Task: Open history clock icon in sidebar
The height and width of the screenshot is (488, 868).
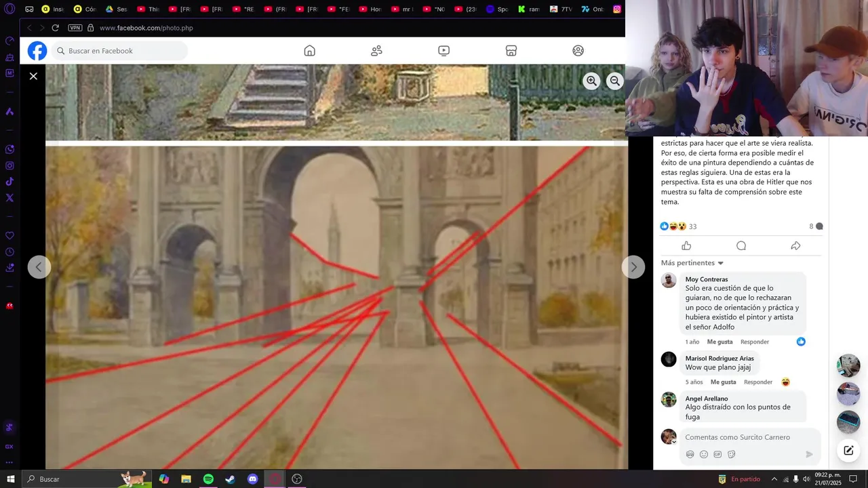Action: [x=9, y=251]
